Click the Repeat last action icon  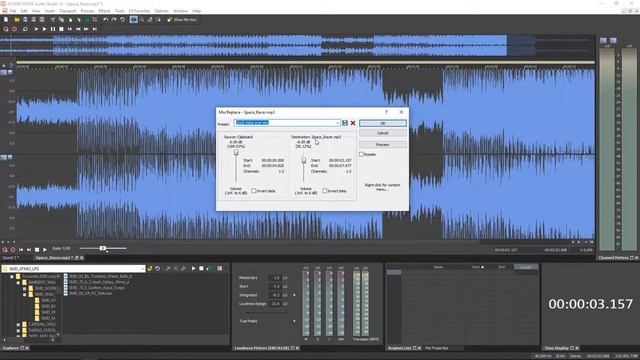[122, 20]
